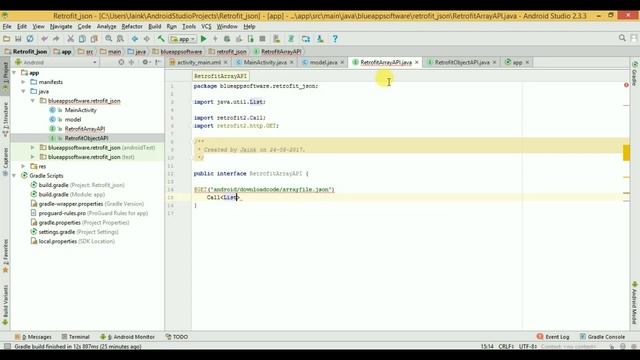Click the Open file toolbar icon
Viewport: 640px width, 360px height.
(x=6, y=39)
